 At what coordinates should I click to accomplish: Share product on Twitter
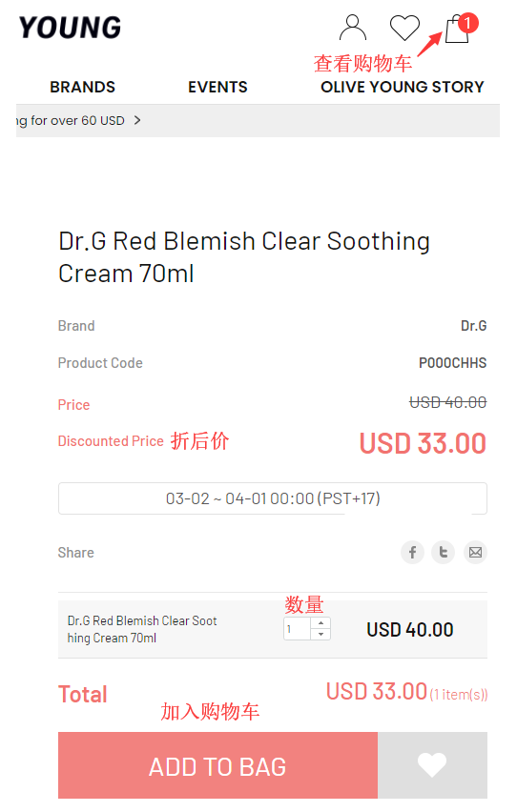tap(444, 552)
